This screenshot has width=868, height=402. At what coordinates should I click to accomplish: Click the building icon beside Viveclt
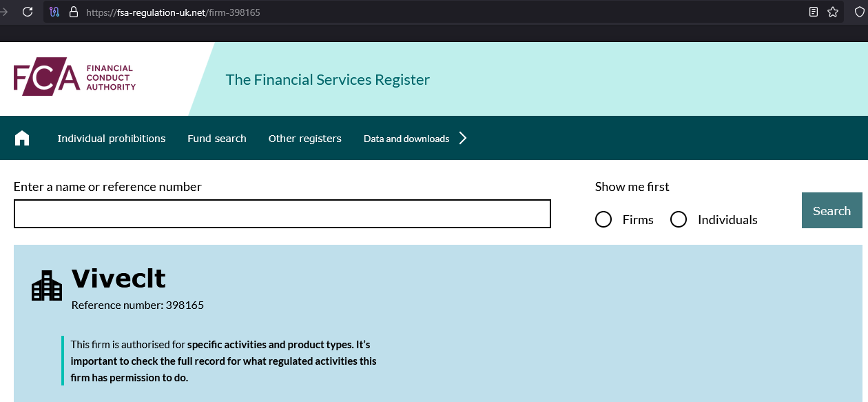[x=47, y=285]
